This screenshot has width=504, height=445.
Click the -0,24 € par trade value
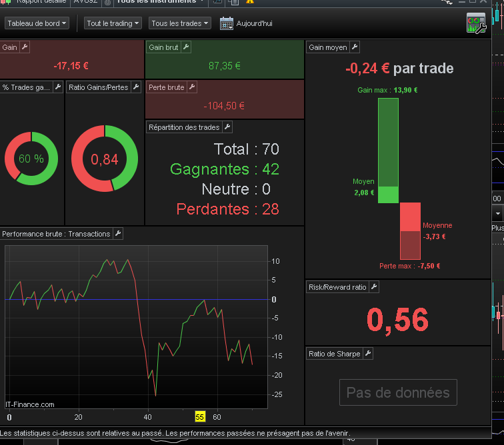tap(399, 69)
